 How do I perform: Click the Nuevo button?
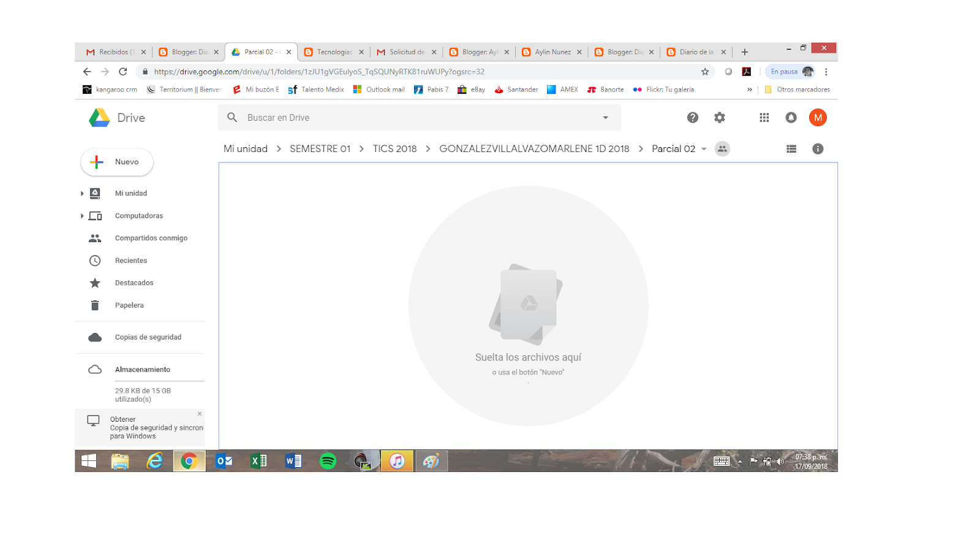pos(117,162)
